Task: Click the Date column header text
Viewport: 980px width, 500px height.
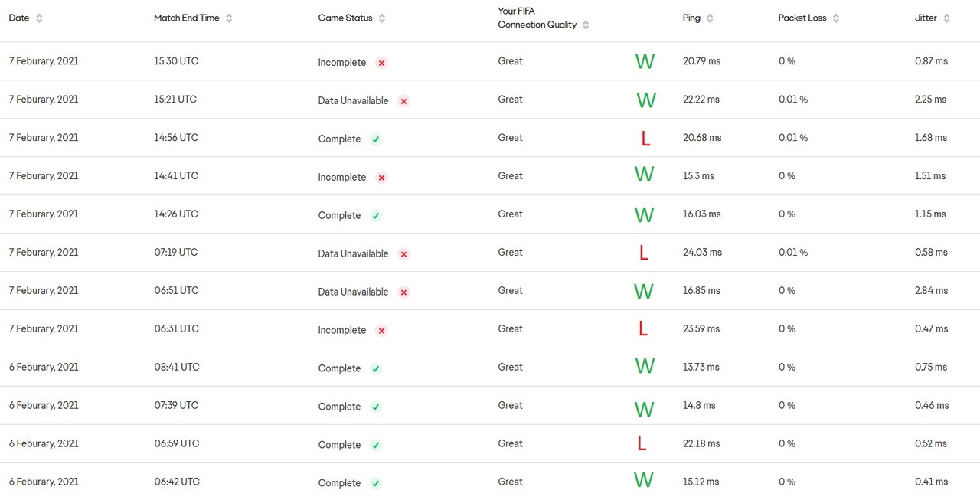Action: click(19, 18)
